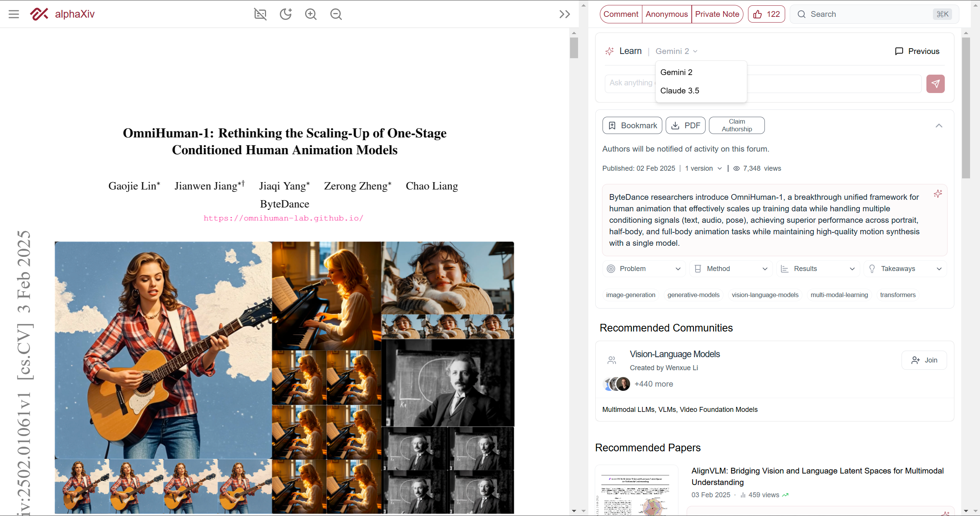Click the ⌘K shortcut badge
Image resolution: width=980 pixels, height=516 pixels.
pos(942,14)
